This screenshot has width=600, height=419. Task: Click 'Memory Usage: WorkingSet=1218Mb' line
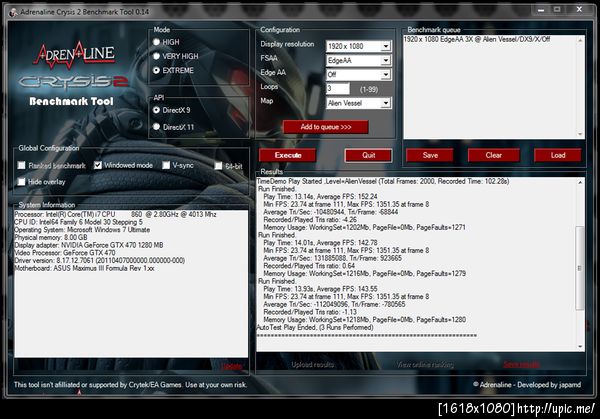click(x=364, y=320)
